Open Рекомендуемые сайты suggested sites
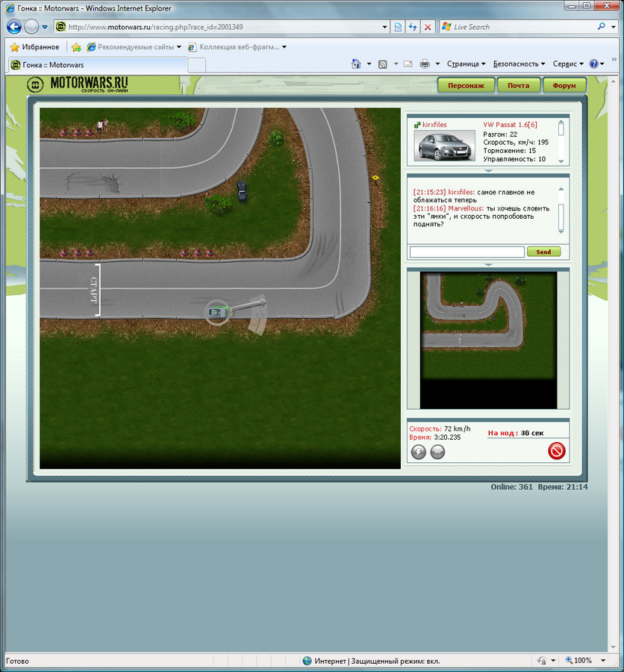 [134, 47]
